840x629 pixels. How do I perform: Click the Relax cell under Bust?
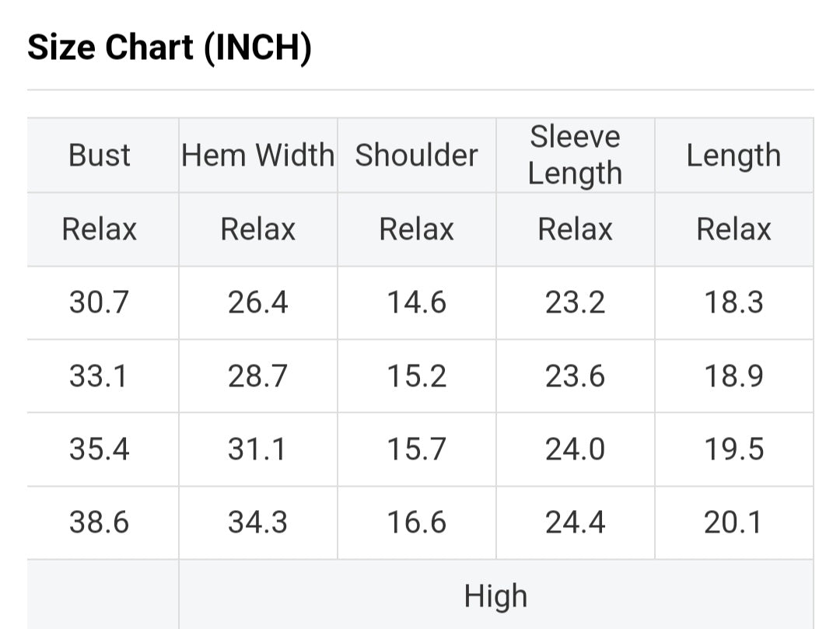[x=100, y=229]
